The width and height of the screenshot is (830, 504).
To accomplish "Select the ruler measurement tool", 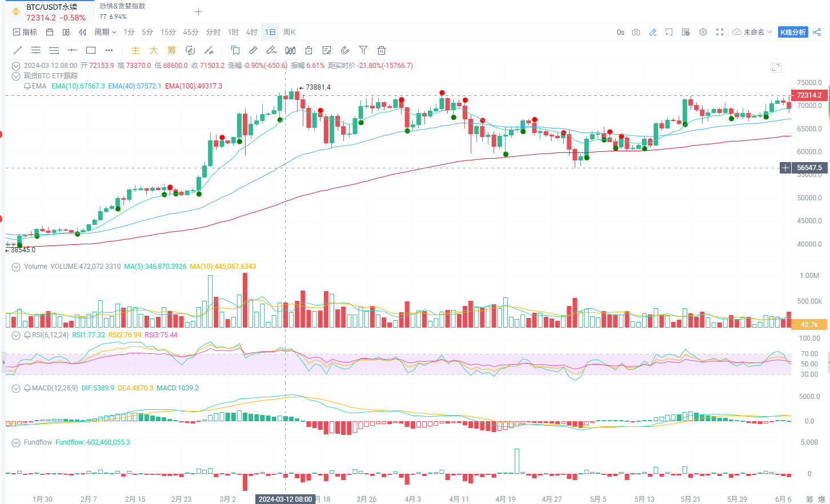I will (254, 50).
